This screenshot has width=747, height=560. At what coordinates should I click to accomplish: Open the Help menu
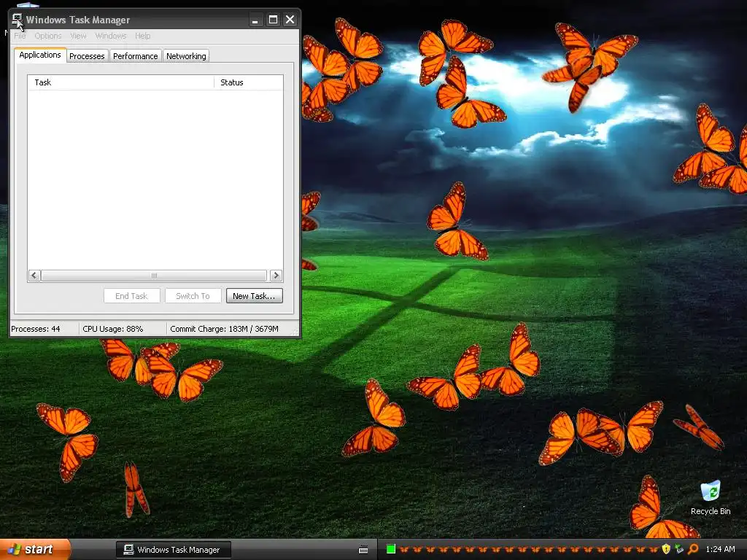click(142, 36)
